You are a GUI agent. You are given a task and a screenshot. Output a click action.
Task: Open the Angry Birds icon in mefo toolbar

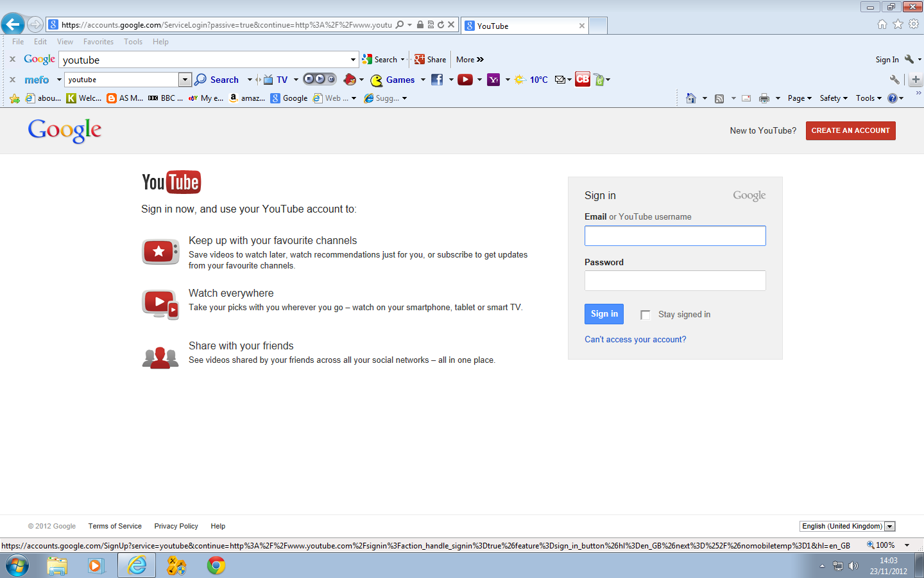point(350,80)
